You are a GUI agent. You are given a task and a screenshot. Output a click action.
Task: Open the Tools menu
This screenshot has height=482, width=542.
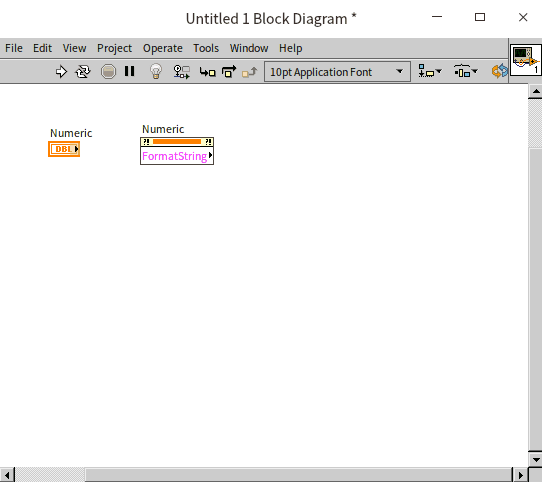click(206, 48)
